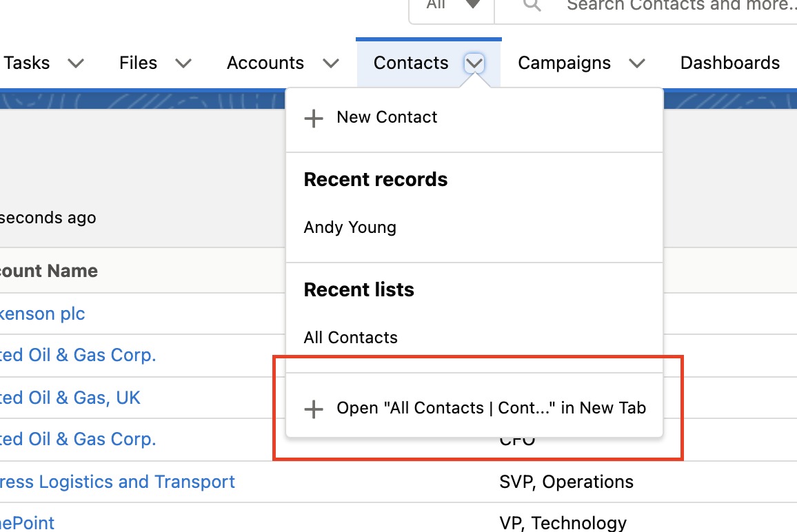This screenshot has height=532, width=797.
Task: Click the magnifier icon in the search bar
Action: tap(531, 6)
